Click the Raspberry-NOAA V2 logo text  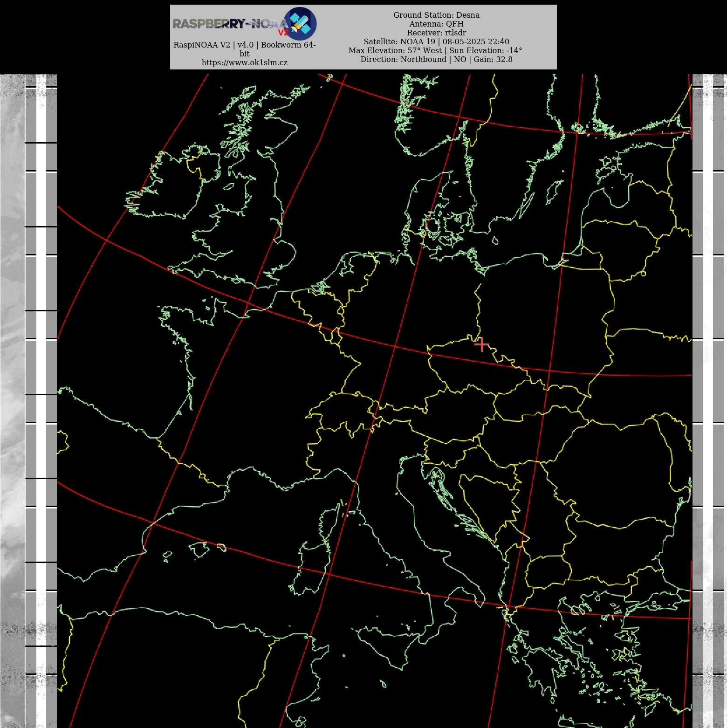(231, 25)
